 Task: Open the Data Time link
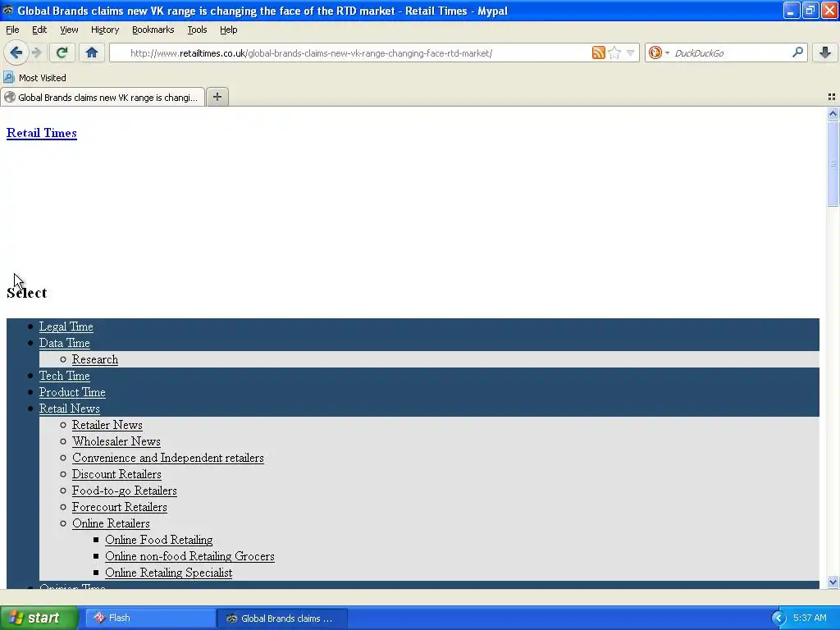tap(64, 343)
